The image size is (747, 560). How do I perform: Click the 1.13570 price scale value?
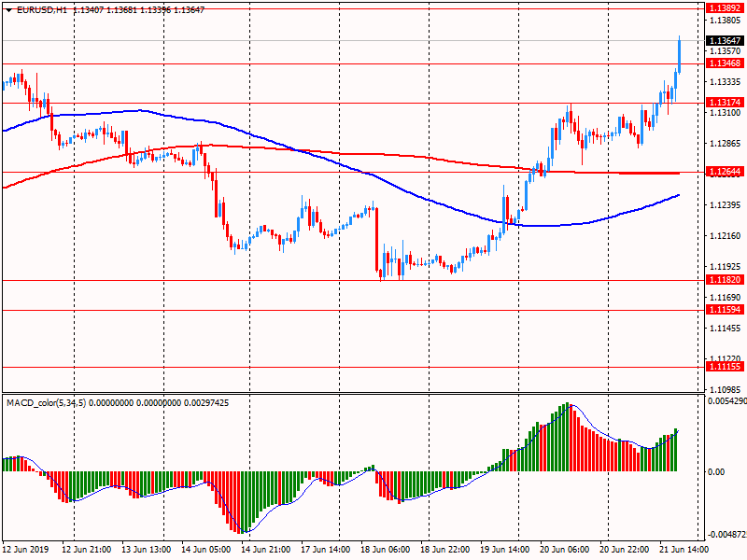(726, 51)
